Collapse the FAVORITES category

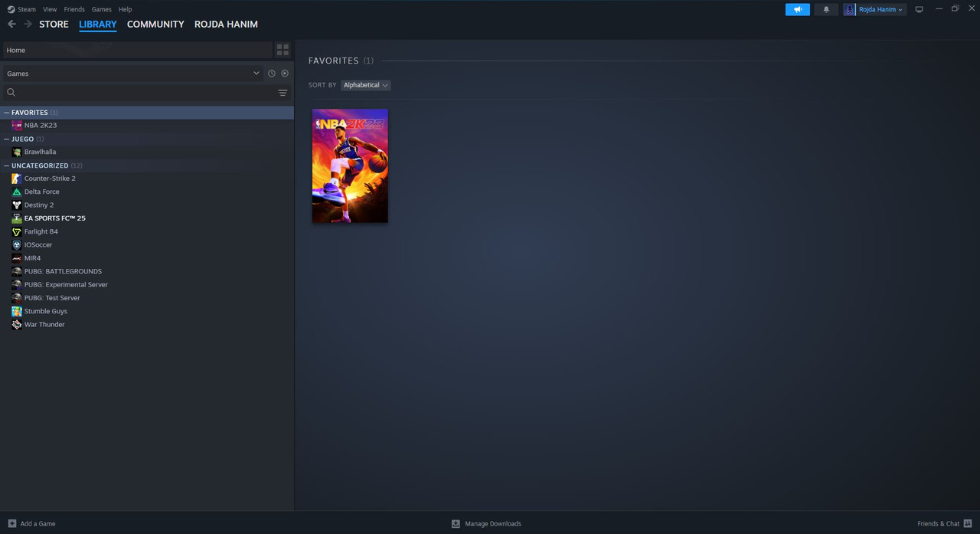[7, 113]
